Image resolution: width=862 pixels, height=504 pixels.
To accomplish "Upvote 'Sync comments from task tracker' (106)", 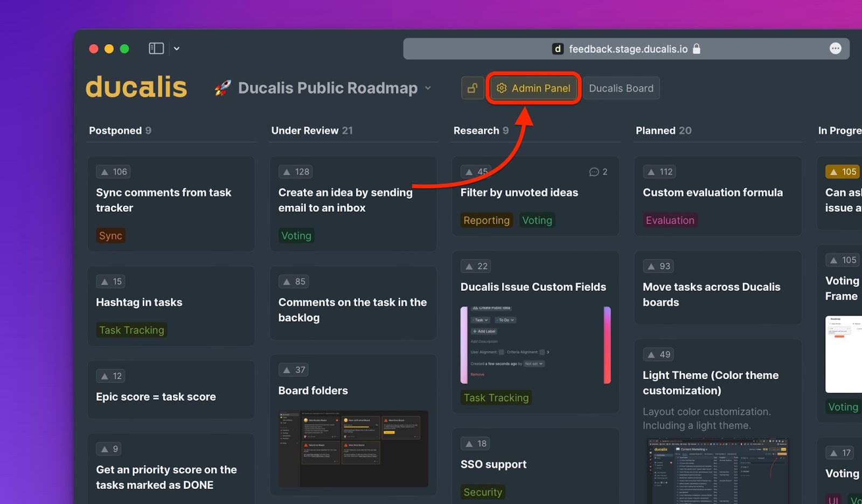I will point(113,172).
